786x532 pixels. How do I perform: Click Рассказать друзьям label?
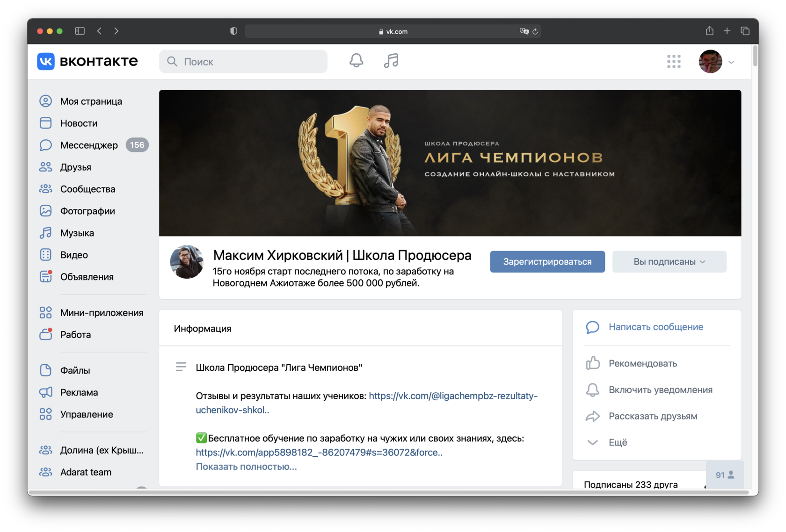(x=653, y=416)
